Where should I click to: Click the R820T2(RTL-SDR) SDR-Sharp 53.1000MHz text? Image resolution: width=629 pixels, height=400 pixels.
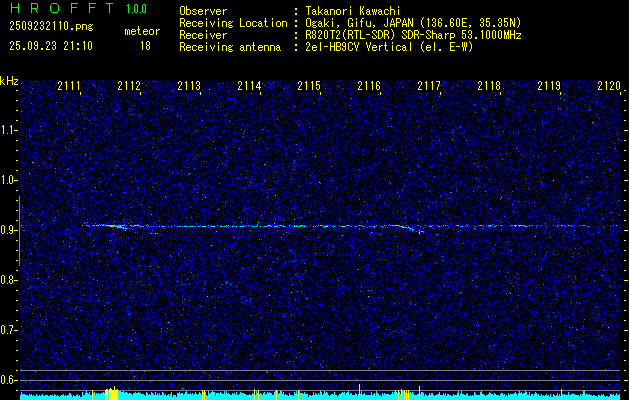pyautogui.click(x=413, y=35)
